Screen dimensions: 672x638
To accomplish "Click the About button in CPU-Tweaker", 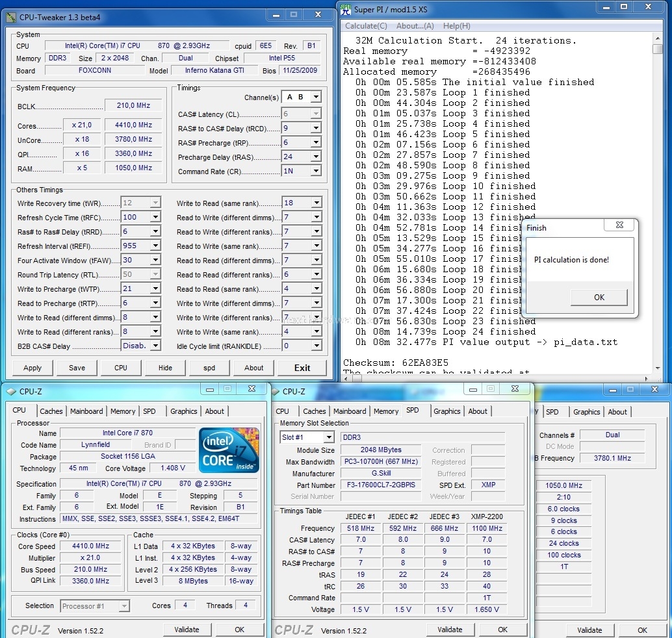I will point(253,368).
